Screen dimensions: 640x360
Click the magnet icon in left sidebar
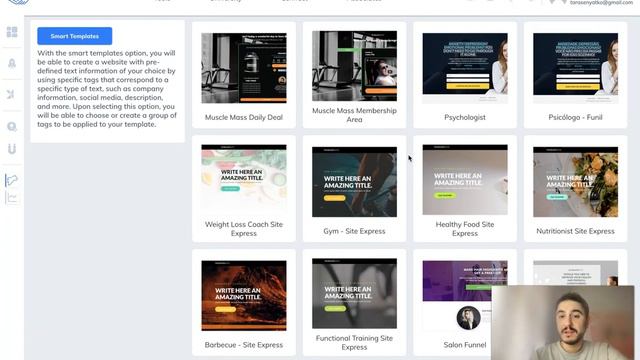(12, 149)
